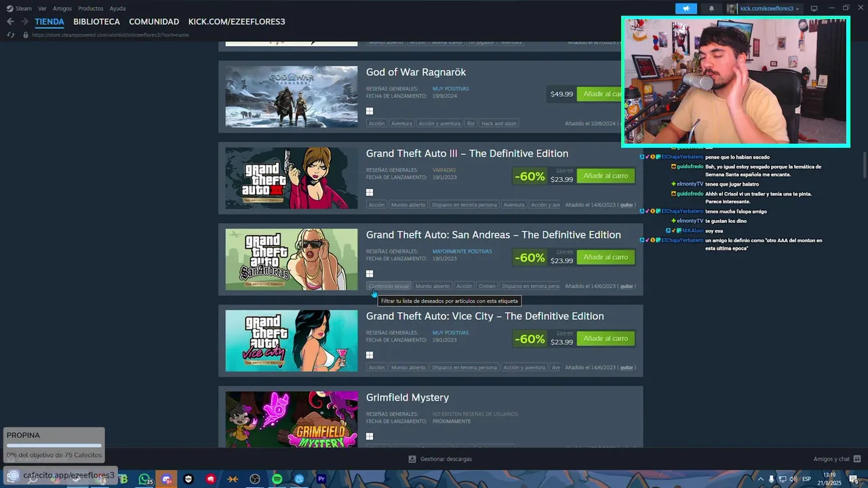Click the ESP language indicator in the tray
The height and width of the screenshot is (488, 868).
point(807,479)
